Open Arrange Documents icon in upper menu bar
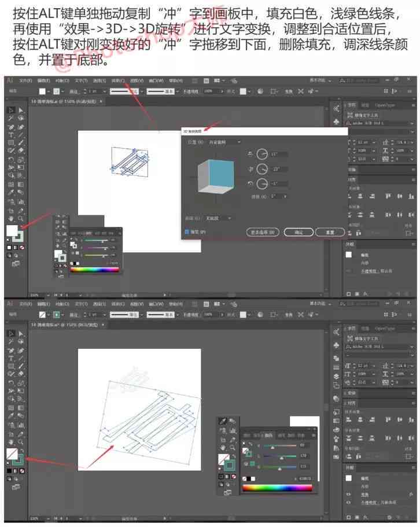 219,80
